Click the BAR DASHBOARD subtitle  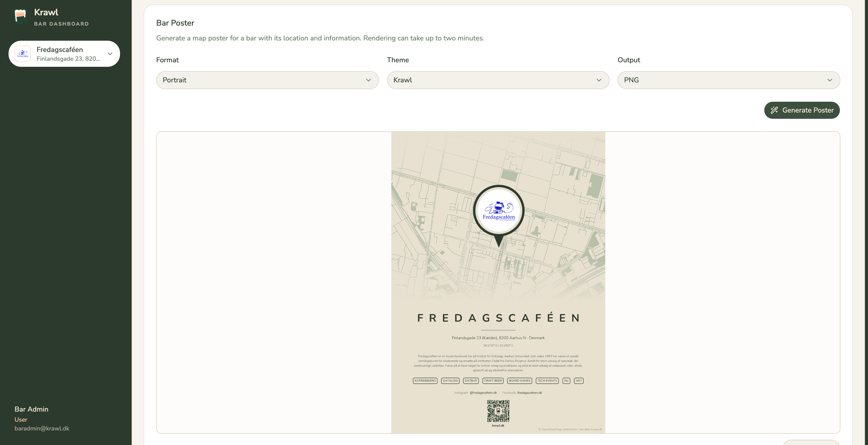(x=61, y=24)
